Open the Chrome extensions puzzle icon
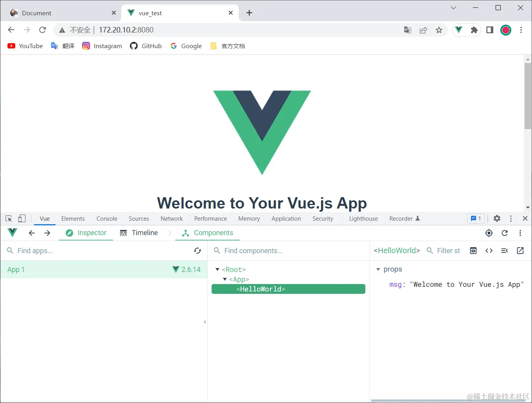The image size is (532, 403). point(474,30)
